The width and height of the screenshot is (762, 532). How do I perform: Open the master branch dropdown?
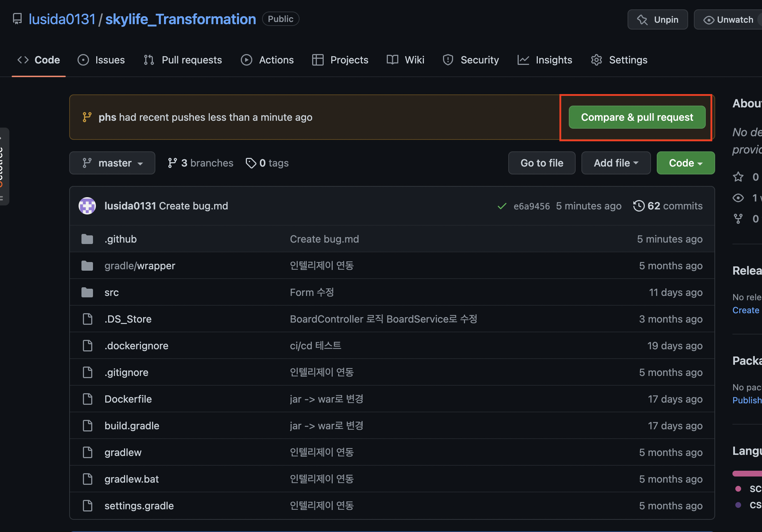coord(112,163)
